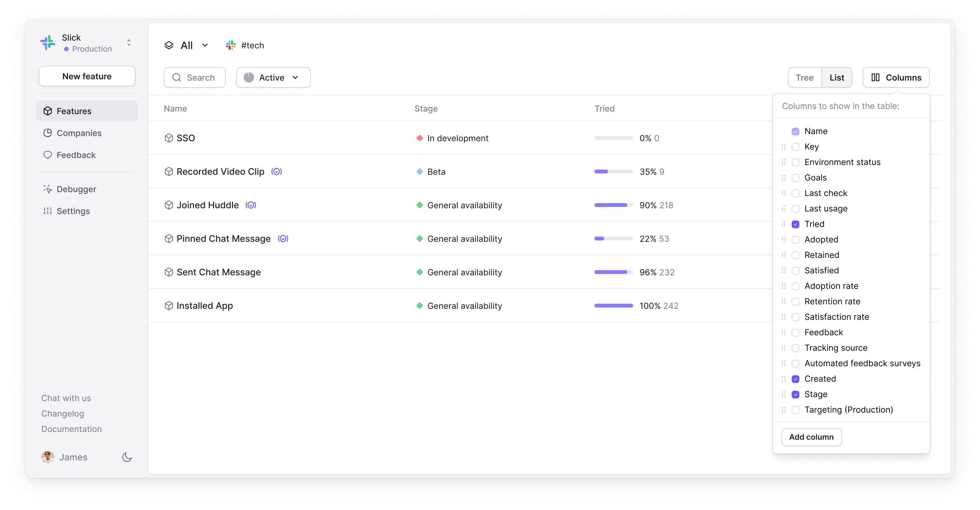Click the #tech channel link
980x510 pixels.
coord(252,45)
